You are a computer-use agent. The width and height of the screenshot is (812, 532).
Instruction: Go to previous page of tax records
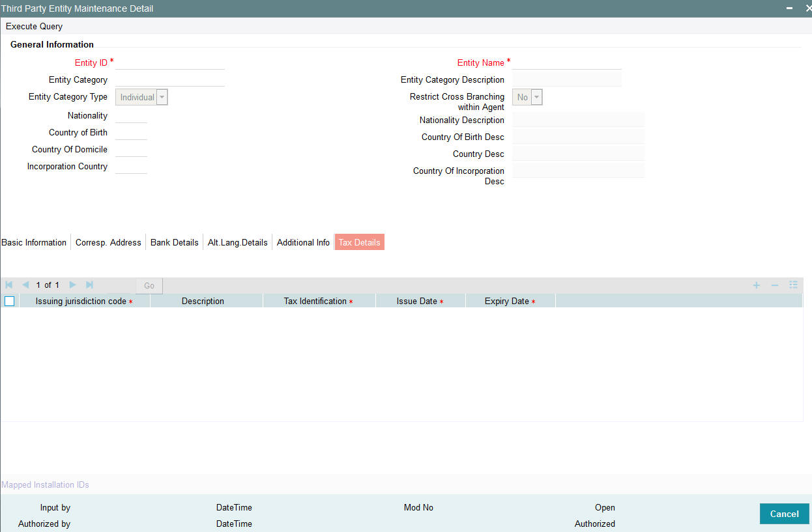pyautogui.click(x=25, y=285)
